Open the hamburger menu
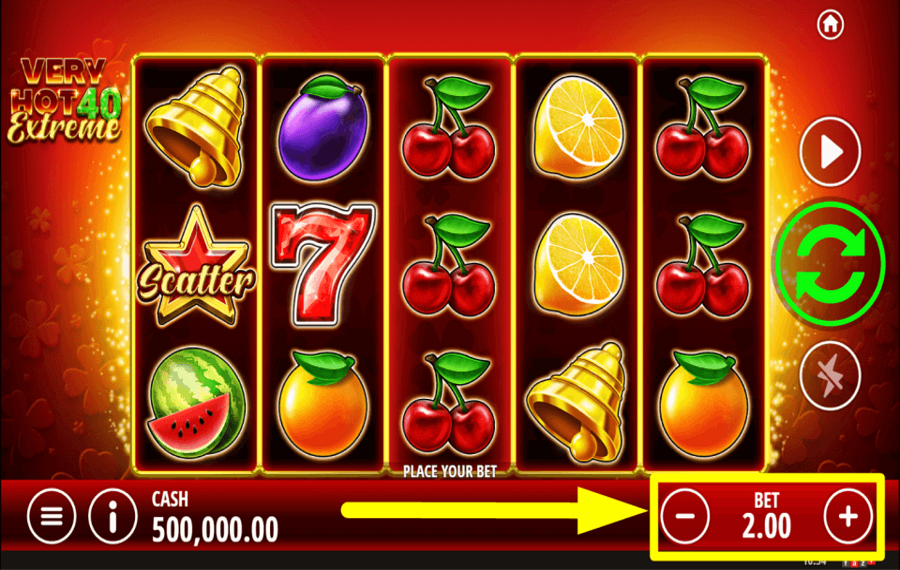Viewport: 900px width, 570px height. [51, 516]
